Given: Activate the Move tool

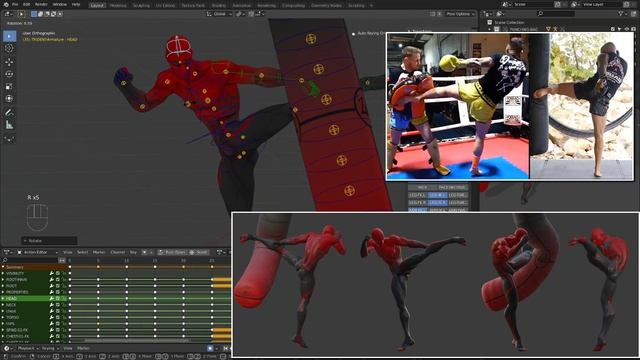Looking at the screenshot, I should click(x=9, y=62).
